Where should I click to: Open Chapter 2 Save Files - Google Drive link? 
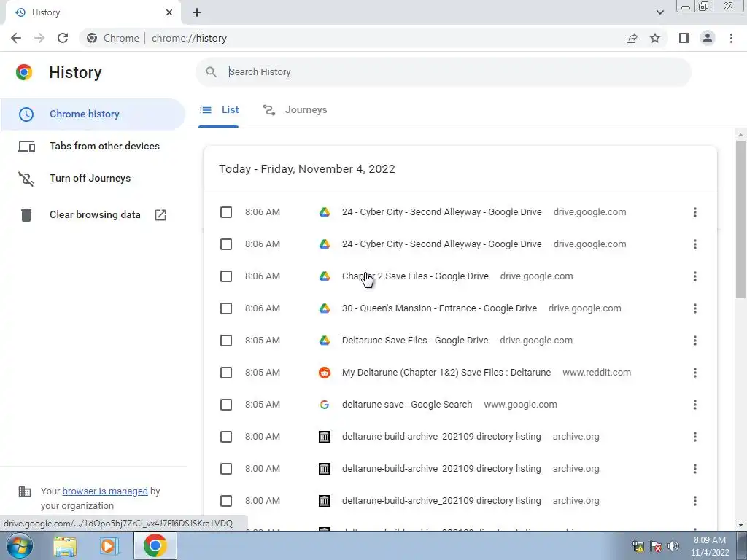tap(415, 276)
